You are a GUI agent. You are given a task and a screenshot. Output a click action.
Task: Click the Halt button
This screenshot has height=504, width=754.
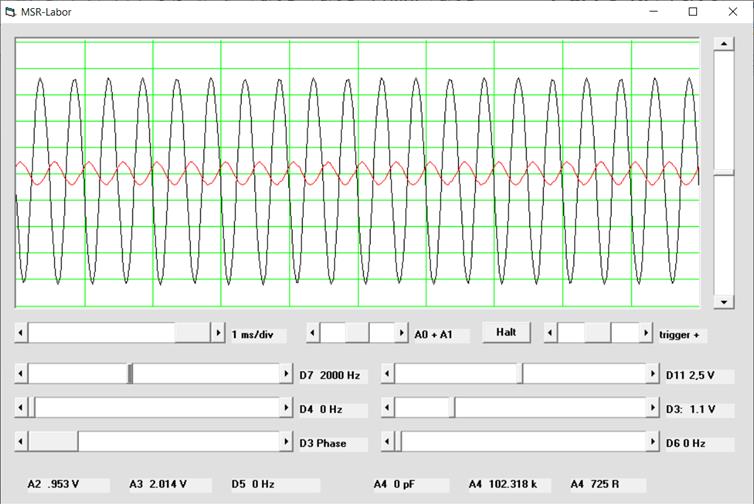pos(506,333)
